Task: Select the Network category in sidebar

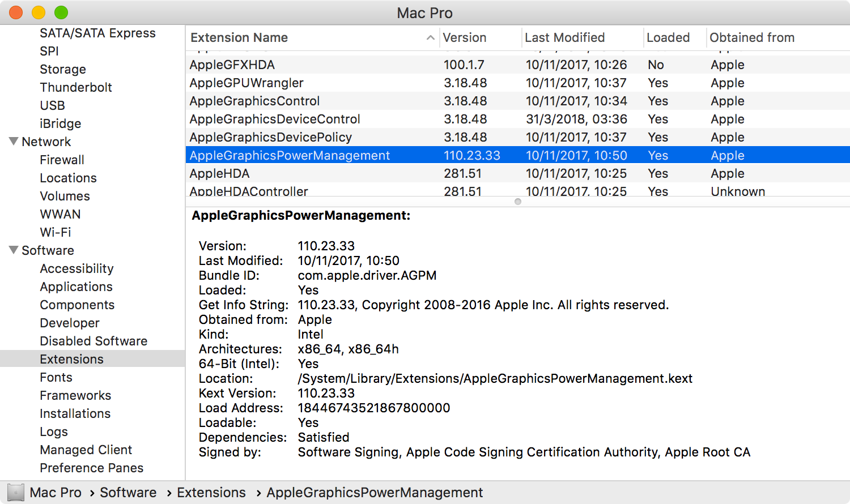Action: [46, 142]
